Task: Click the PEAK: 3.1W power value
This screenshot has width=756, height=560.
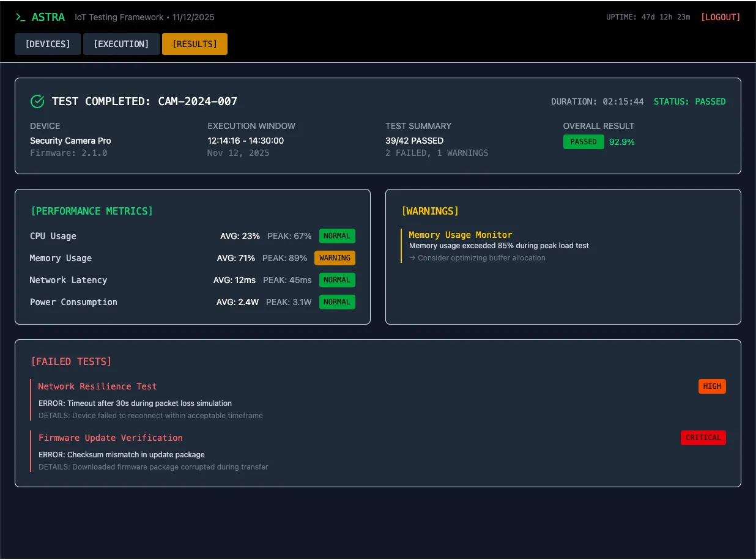Action: point(289,302)
